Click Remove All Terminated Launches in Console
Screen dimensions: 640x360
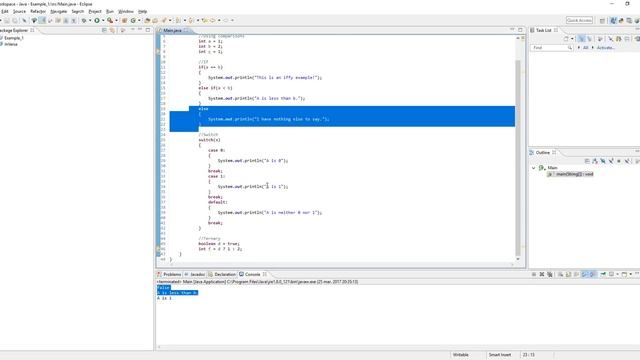(550, 274)
